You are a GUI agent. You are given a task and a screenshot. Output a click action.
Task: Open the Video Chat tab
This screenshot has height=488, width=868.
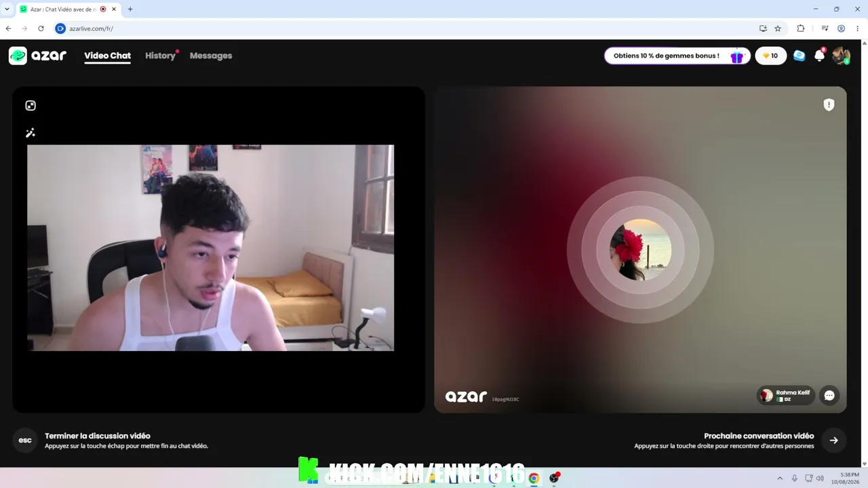click(107, 56)
